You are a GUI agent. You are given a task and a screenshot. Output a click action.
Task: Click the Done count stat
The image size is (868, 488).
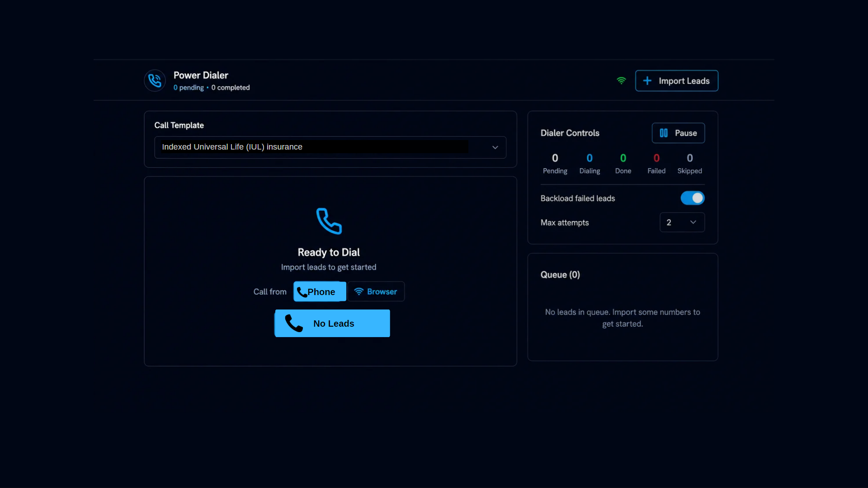pos(623,164)
